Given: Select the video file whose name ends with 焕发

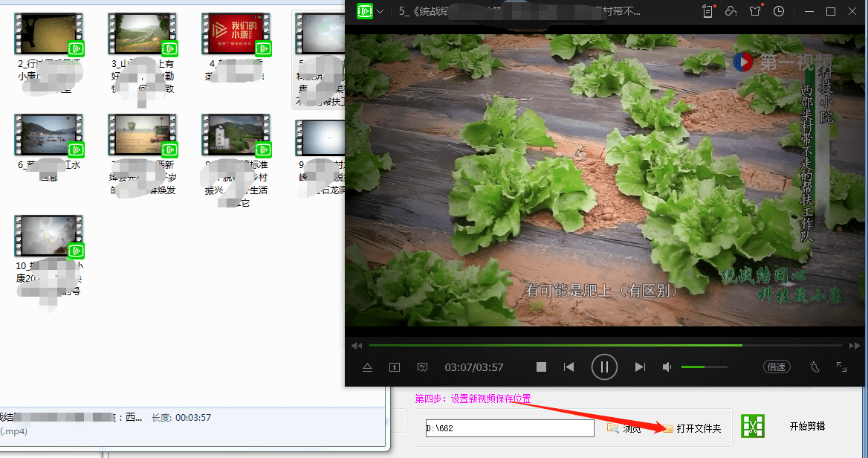Looking at the screenshot, I should tap(143, 155).
